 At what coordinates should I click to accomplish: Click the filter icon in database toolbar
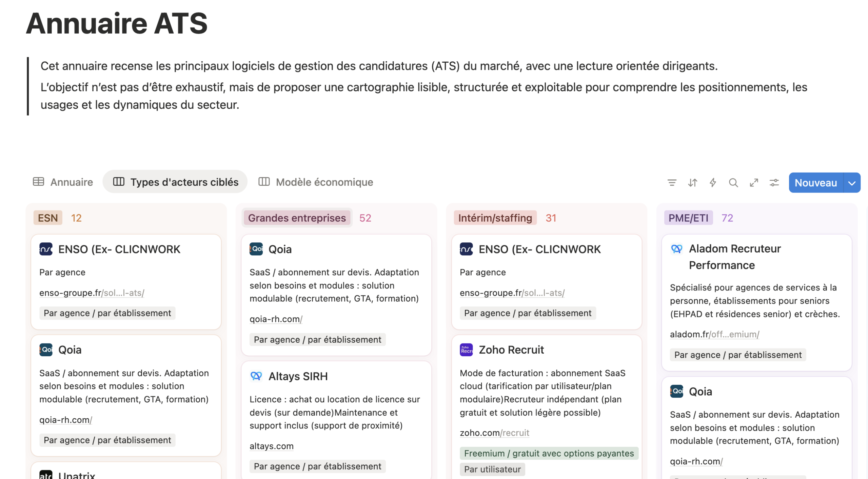[x=672, y=183]
